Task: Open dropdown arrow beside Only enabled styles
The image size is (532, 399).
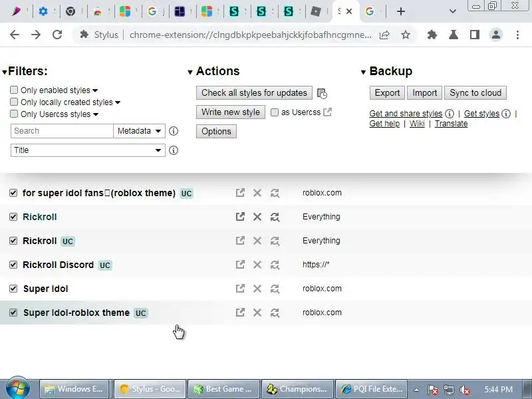Action: pos(95,90)
